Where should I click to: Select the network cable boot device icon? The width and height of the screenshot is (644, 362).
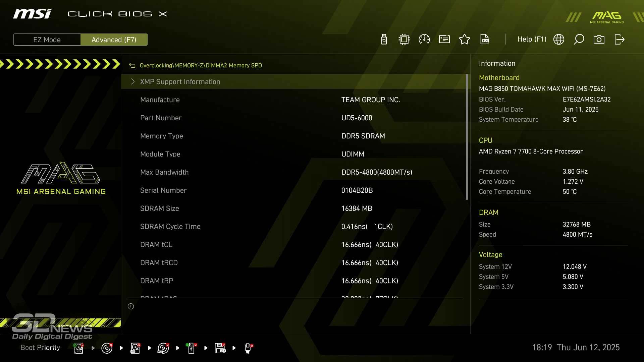[x=248, y=349]
